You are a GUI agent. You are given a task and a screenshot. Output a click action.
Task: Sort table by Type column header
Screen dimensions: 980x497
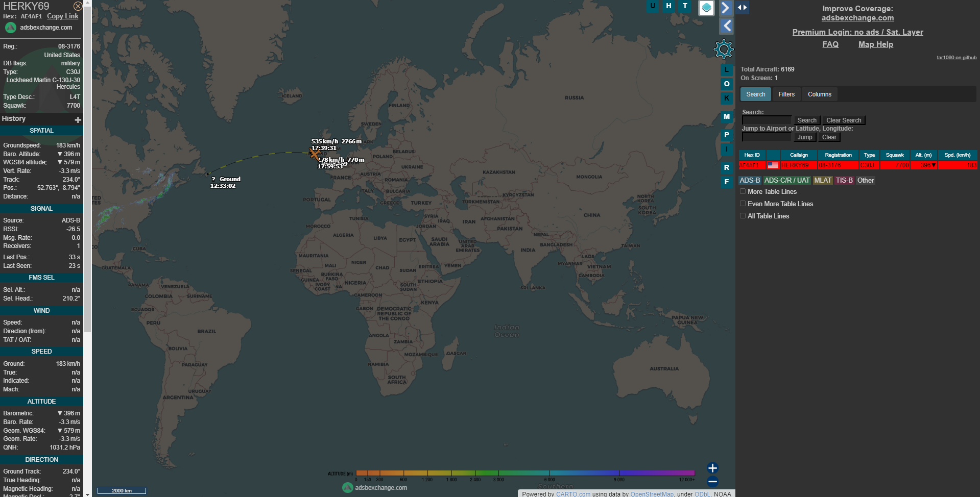869,155
